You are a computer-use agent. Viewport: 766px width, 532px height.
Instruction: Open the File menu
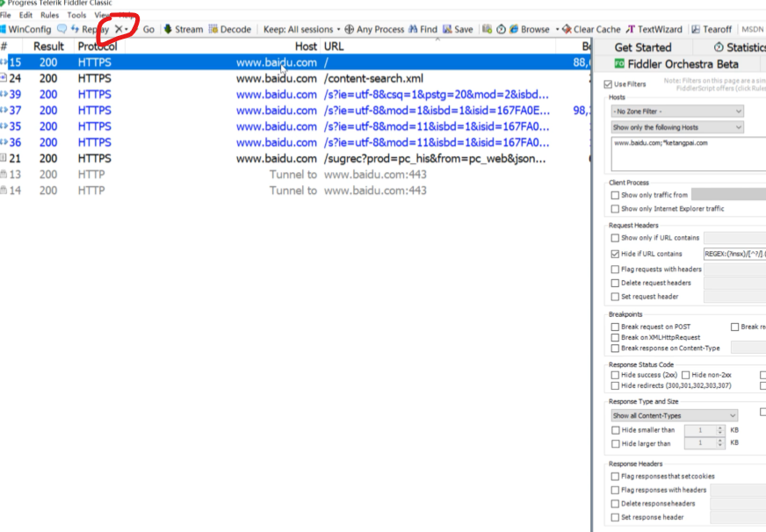pyautogui.click(x=5, y=15)
